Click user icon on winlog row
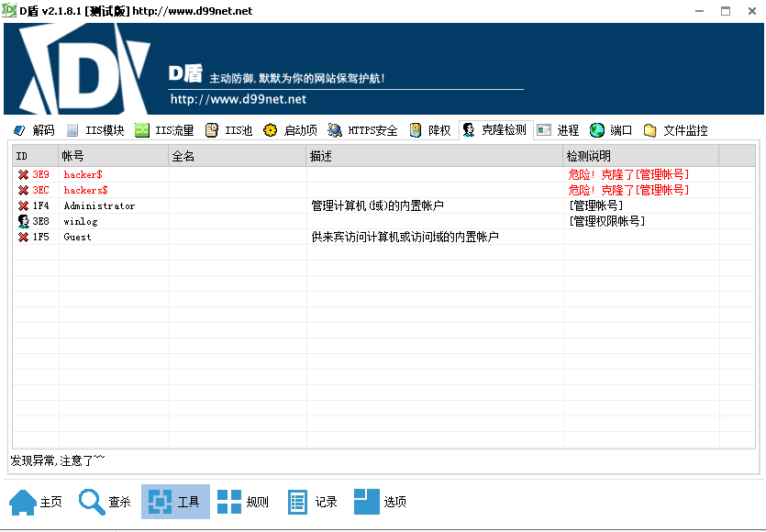This screenshot has width=766, height=532. pyautogui.click(x=24, y=221)
